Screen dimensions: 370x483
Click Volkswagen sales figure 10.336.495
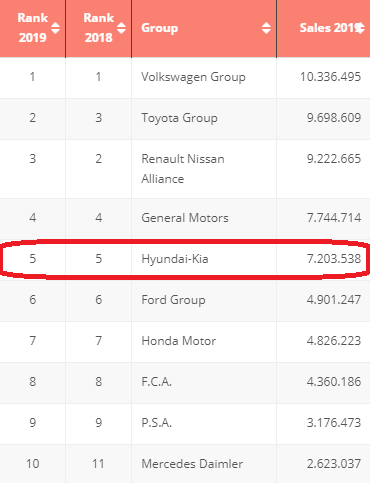pyautogui.click(x=331, y=77)
